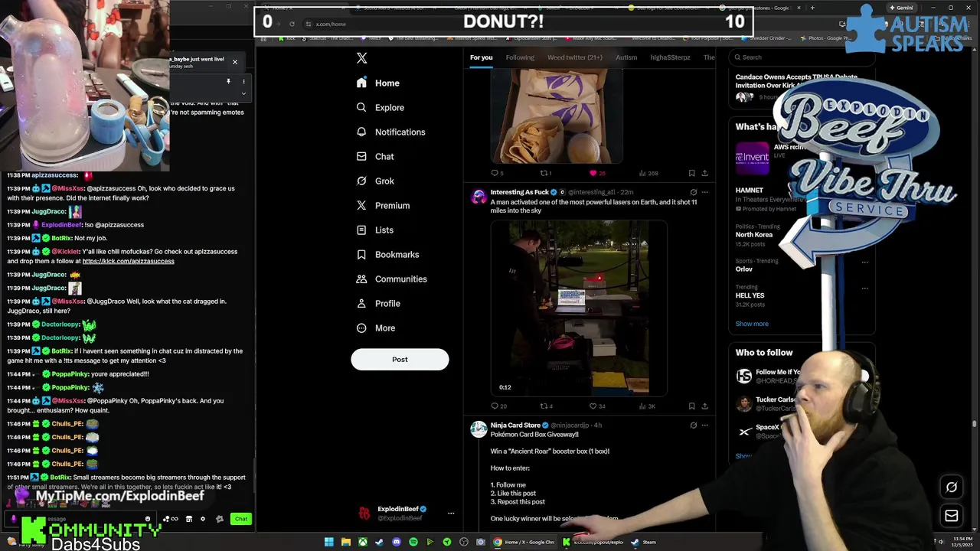Share the laser video post
Image resolution: width=980 pixels, height=551 pixels.
[x=704, y=406]
